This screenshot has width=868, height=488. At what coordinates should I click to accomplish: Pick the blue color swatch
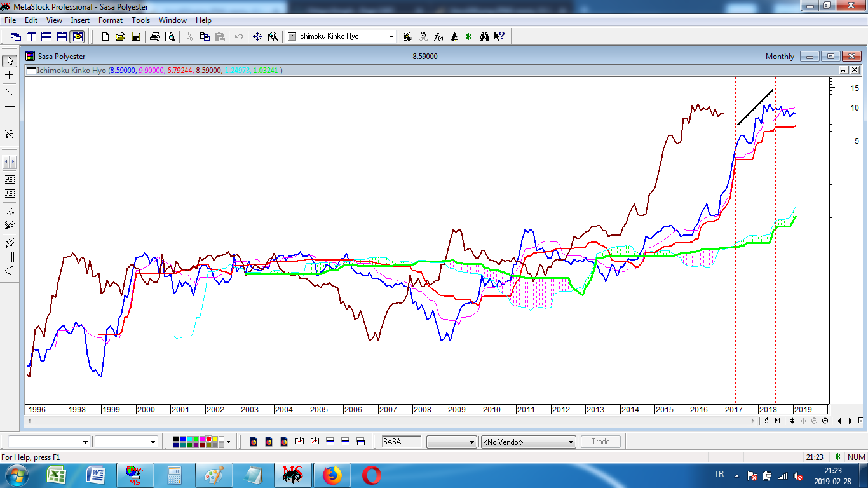[x=183, y=438]
